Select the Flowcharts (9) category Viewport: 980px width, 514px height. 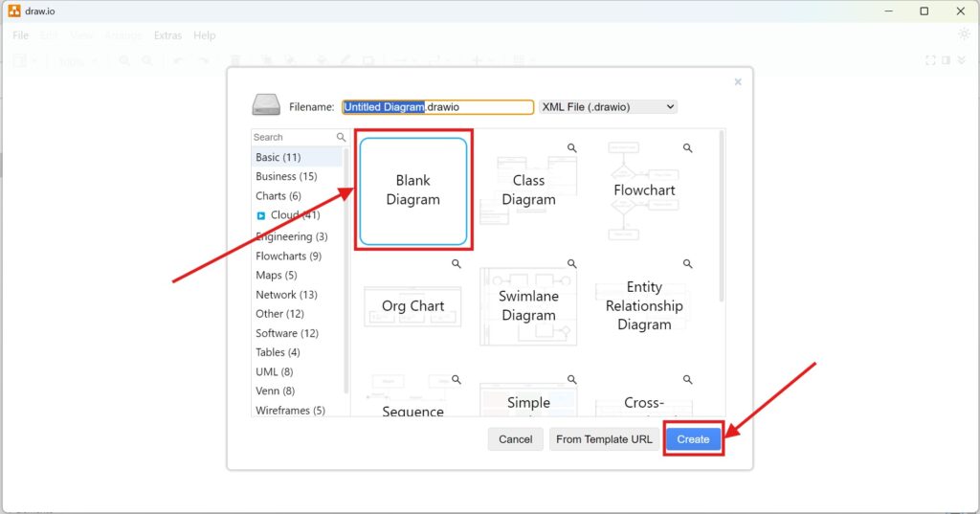click(288, 256)
